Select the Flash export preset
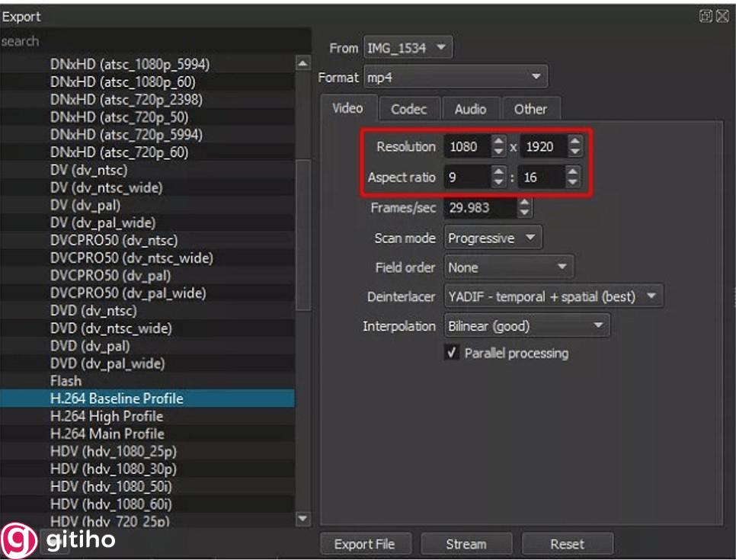 [66, 380]
